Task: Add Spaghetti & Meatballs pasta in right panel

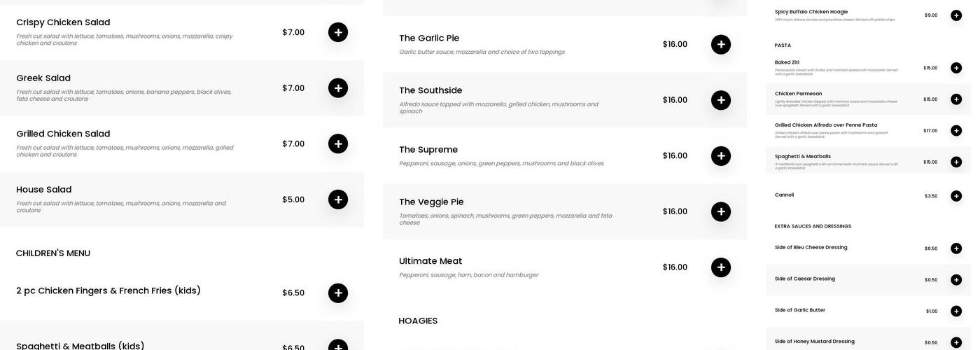Action: point(956,162)
